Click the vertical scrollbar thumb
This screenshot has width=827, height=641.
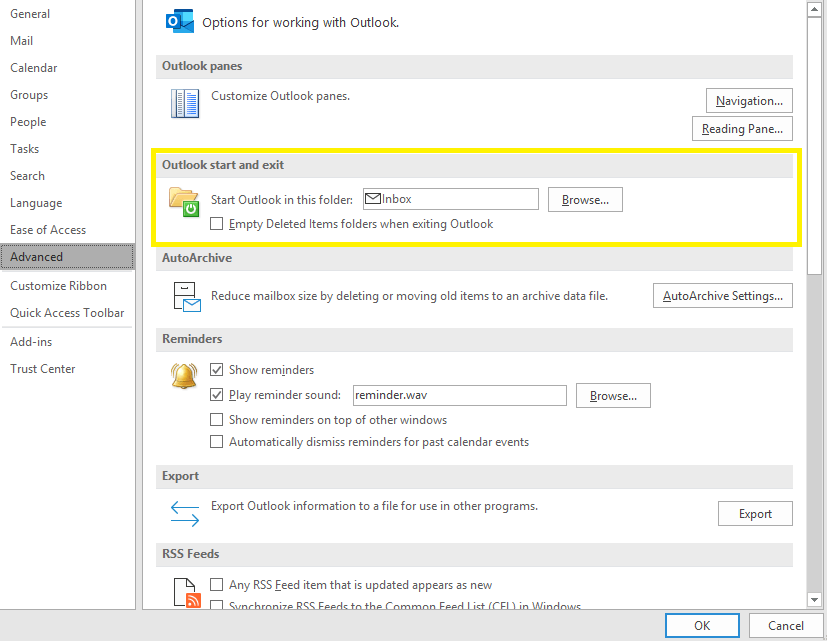[814, 146]
